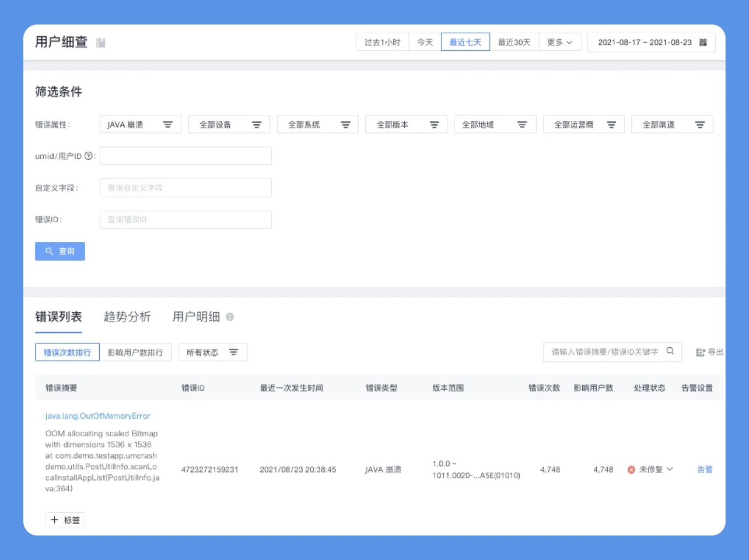Click the help icon next to umid/用户ID
749x560 pixels.
89,156
